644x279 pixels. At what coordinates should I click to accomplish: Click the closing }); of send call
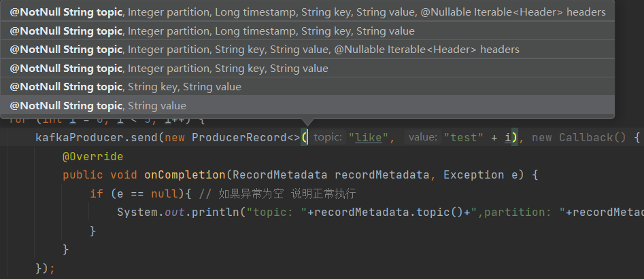click(x=46, y=269)
